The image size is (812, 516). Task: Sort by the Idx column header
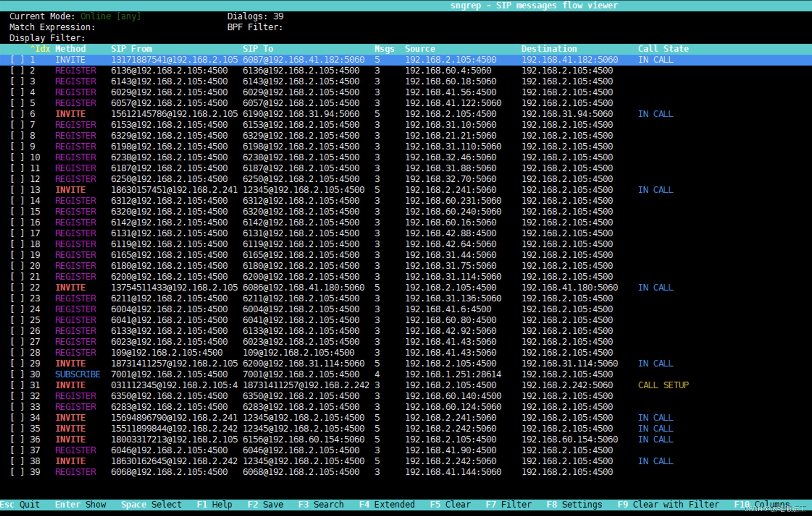[x=40, y=49]
